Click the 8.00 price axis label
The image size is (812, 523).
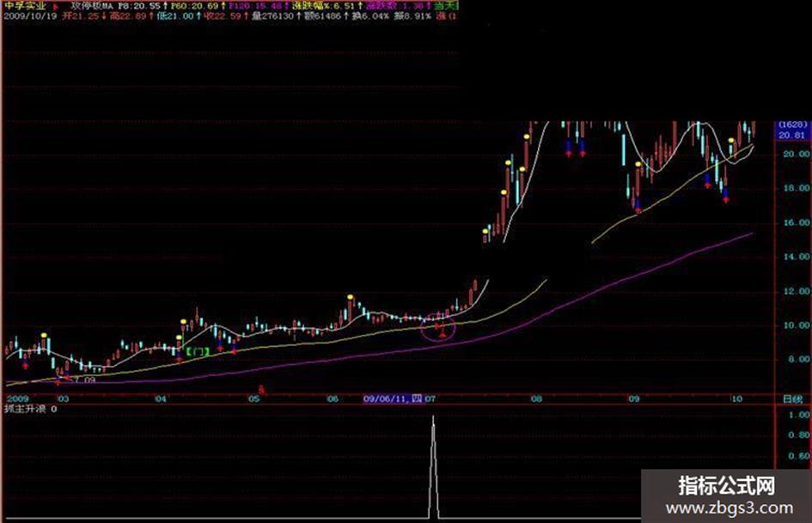[x=800, y=359]
